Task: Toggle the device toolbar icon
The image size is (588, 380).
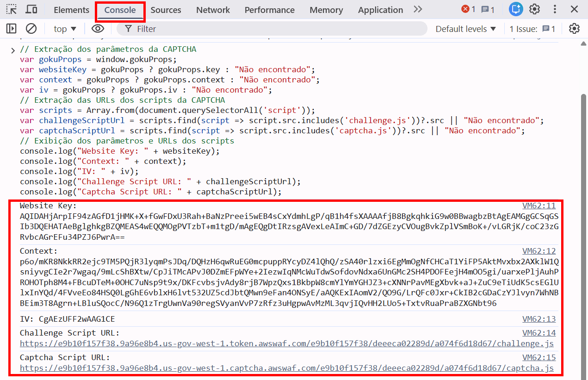Action: (x=31, y=9)
